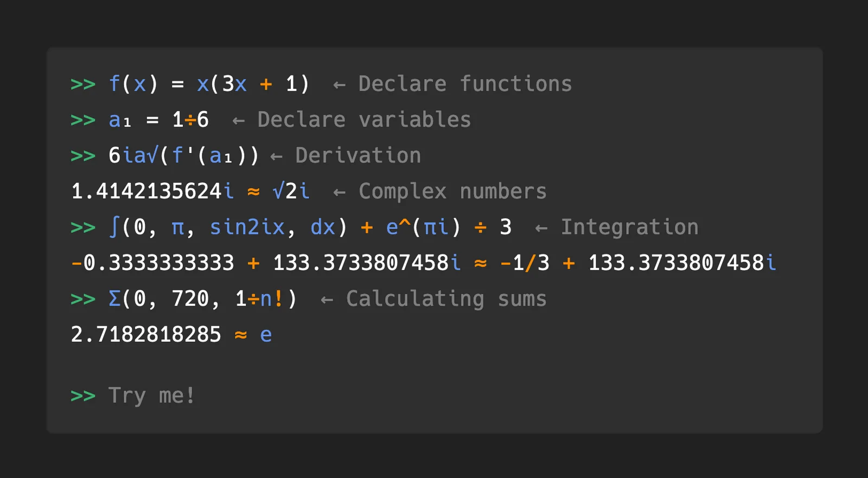
Task: Select the result 2.7182818285
Action: (146, 334)
